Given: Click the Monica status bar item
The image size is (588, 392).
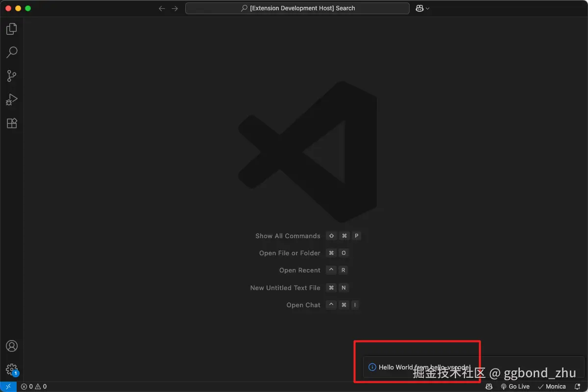Looking at the screenshot, I should [x=552, y=387].
